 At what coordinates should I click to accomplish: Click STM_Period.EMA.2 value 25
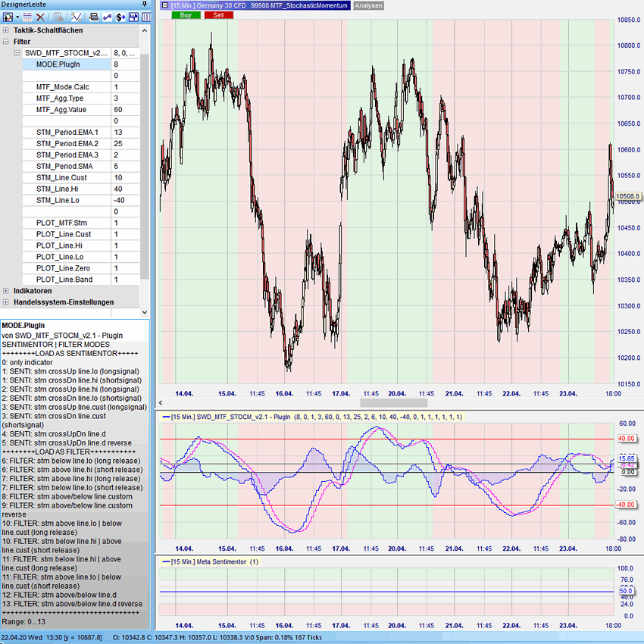(x=125, y=143)
